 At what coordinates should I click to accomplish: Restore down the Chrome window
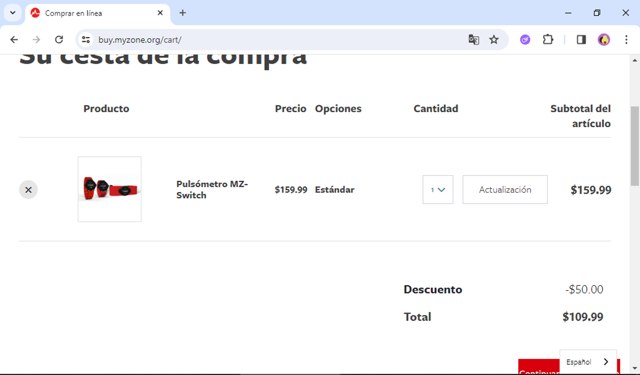coord(597,13)
